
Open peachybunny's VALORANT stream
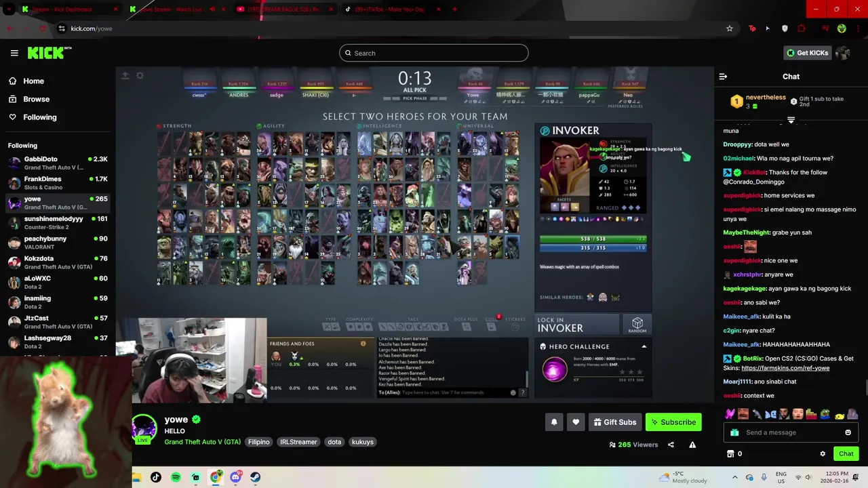pyautogui.click(x=57, y=243)
